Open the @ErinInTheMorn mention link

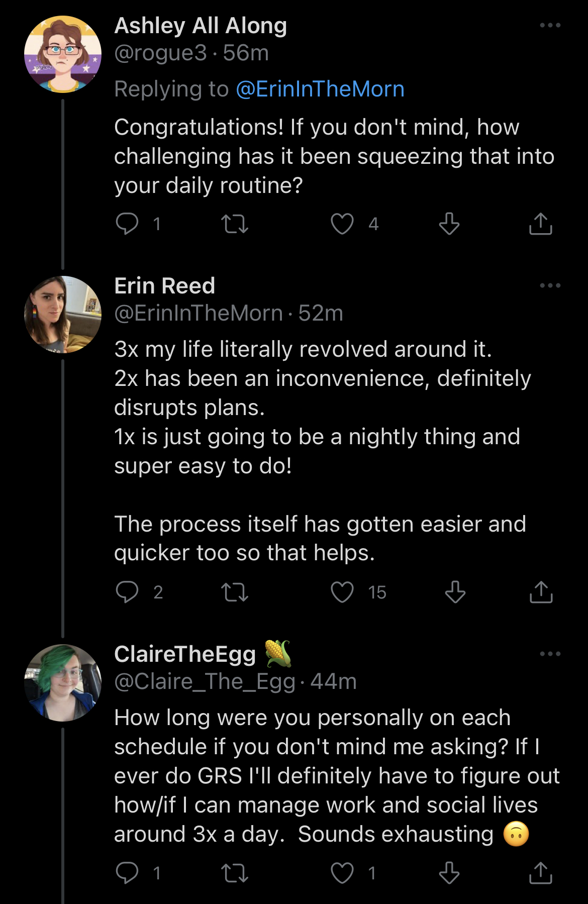(x=320, y=89)
